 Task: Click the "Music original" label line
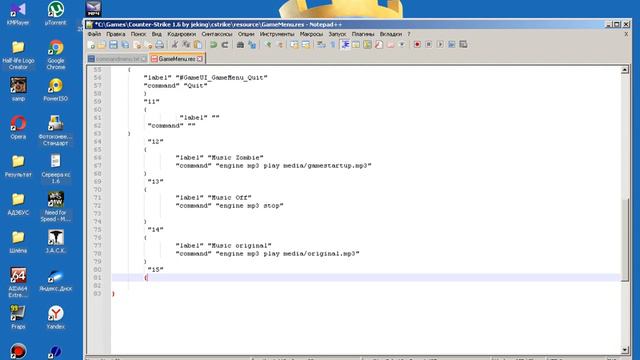pos(224,246)
